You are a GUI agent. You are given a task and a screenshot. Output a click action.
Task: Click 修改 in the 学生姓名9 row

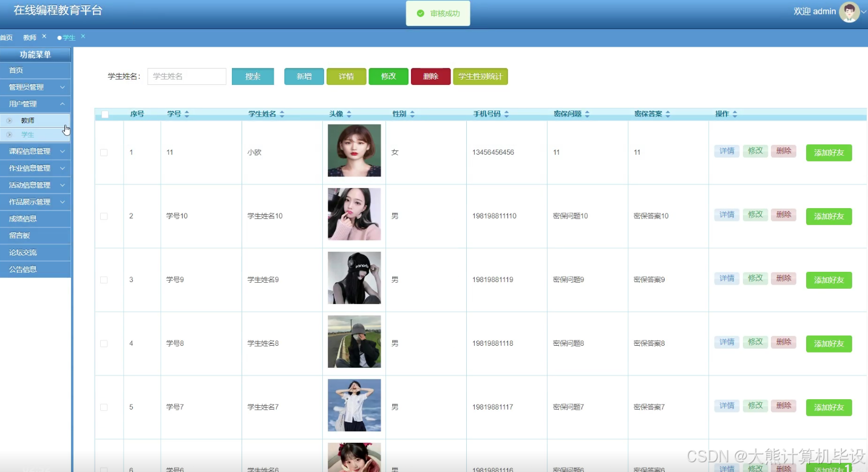(755, 278)
